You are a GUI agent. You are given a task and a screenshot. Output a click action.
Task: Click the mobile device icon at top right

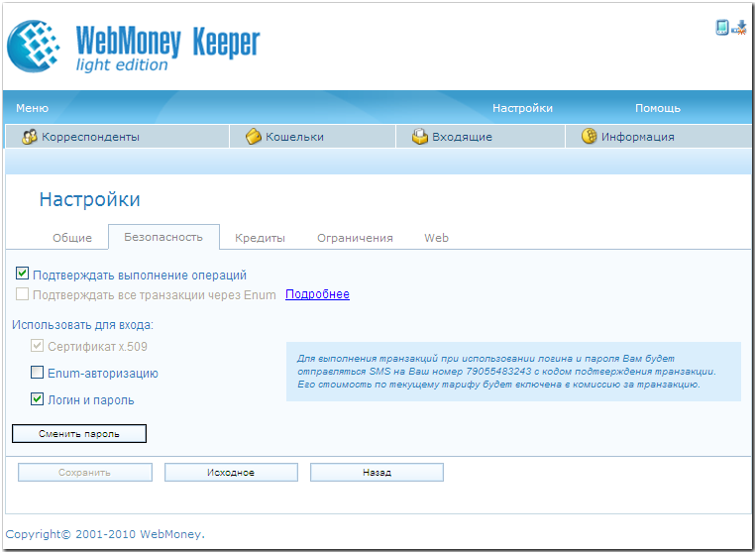(721, 28)
